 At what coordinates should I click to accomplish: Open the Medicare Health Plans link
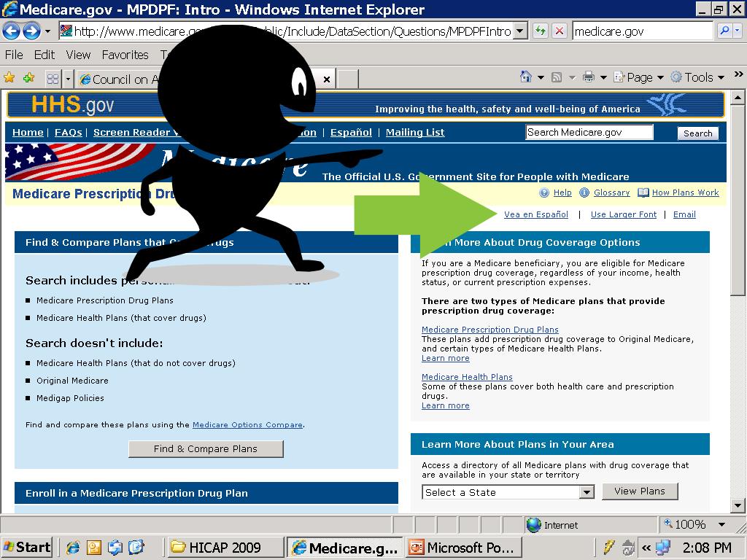[x=467, y=377]
